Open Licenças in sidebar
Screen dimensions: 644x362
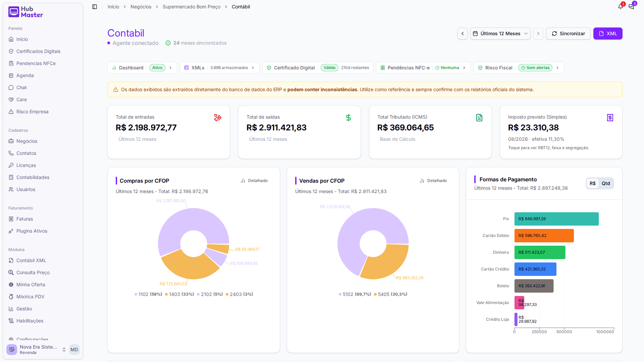(x=43, y=165)
